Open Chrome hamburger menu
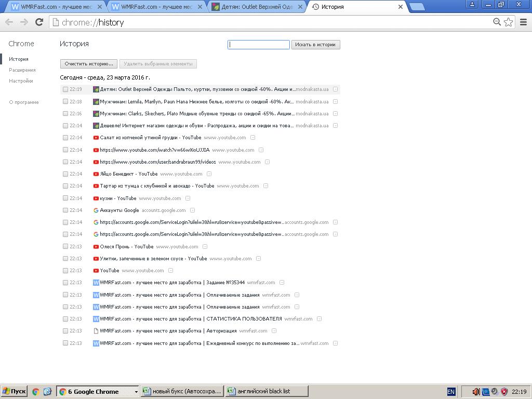Image resolution: width=532 pixels, height=399 pixels. tap(524, 22)
